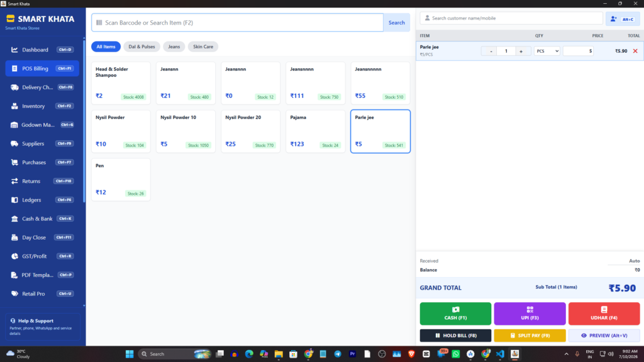This screenshot has height=362, width=644.
Task: Add Nysil Powder 10 item card
Action: coord(186,131)
